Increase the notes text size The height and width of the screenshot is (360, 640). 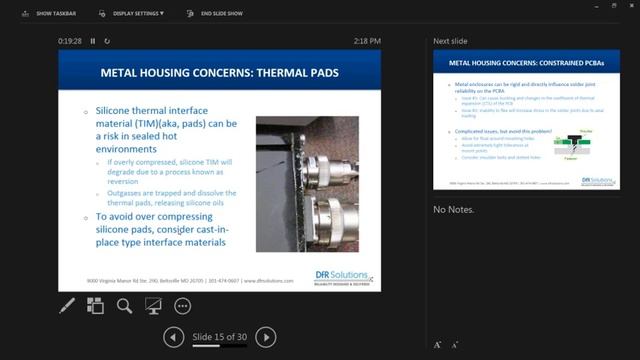tap(437, 345)
